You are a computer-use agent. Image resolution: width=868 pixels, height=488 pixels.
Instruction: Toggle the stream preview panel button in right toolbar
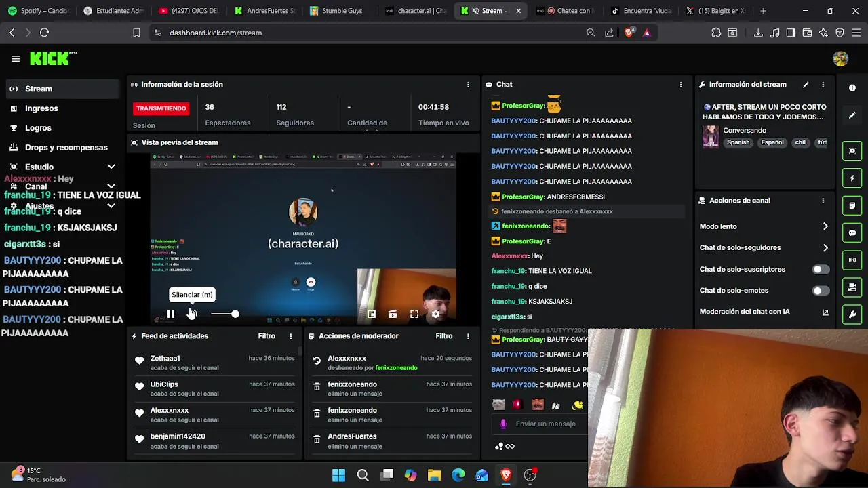tap(852, 150)
